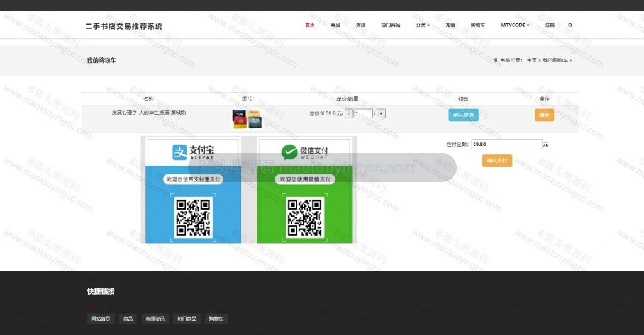Remove the book with the 删除 button
The image size is (644, 335).
coord(544,115)
